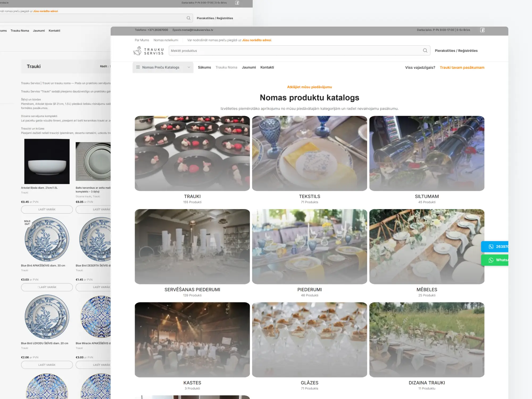This screenshot has height=399, width=532.
Task: Switch to the Jaunumi tab
Action: [x=249, y=67]
